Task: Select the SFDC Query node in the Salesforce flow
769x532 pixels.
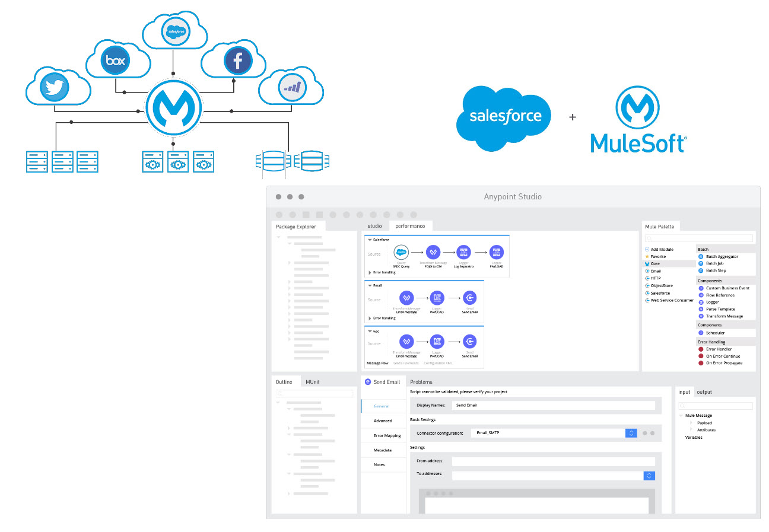Action: pyautogui.click(x=402, y=253)
